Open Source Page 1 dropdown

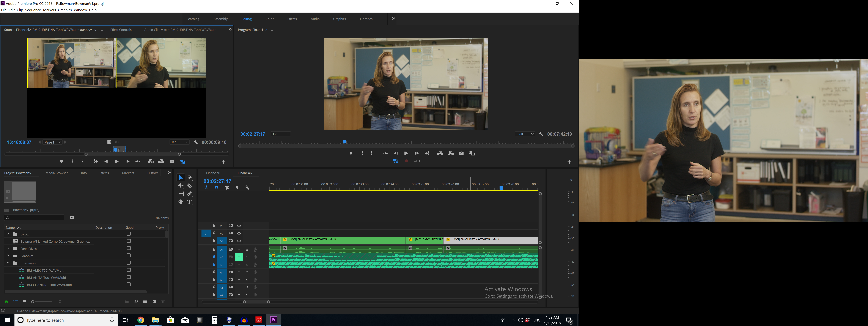point(53,142)
